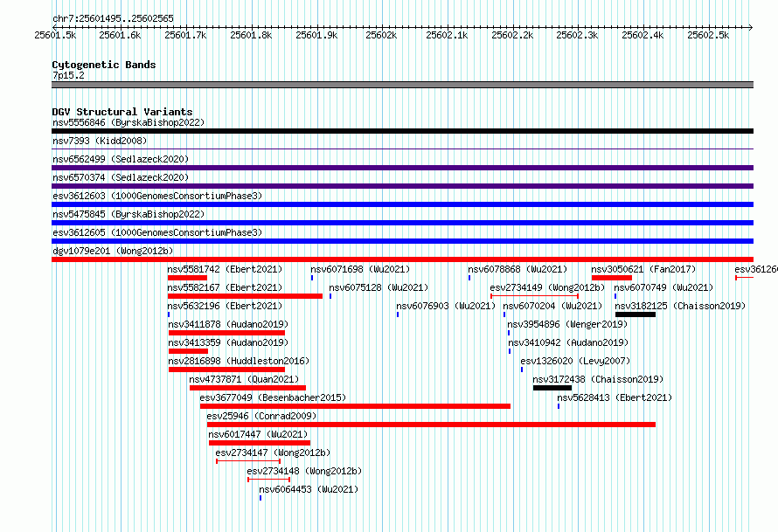Viewport: 778px width, 532px height.
Task: Click the 25602.3k ruler label
Action: 577,35
